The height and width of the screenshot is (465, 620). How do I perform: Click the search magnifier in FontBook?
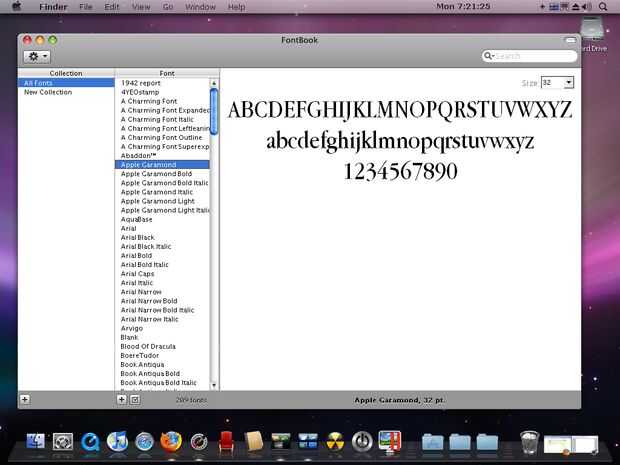point(489,56)
